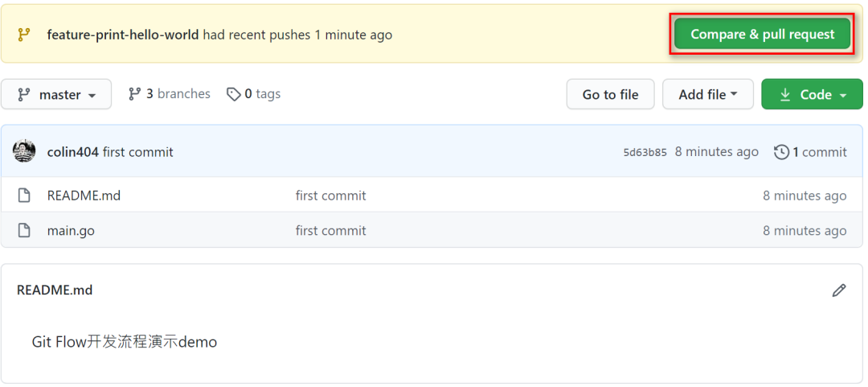The height and width of the screenshot is (387, 868).
Task: Open the README.md file link
Action: pyautogui.click(x=84, y=196)
